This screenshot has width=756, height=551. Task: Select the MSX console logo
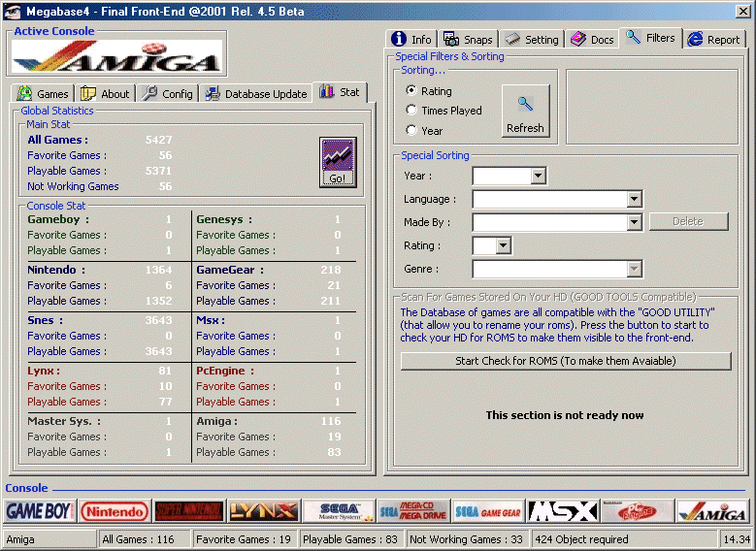563,511
